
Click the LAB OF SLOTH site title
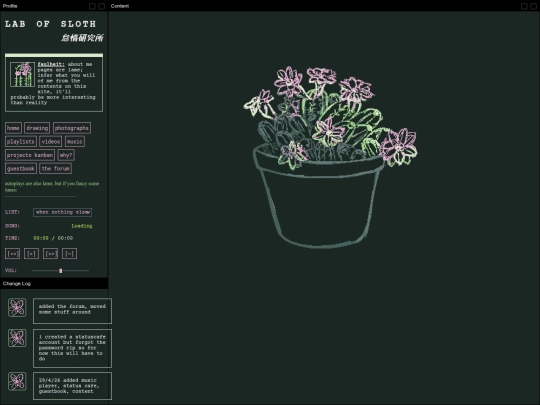point(50,24)
